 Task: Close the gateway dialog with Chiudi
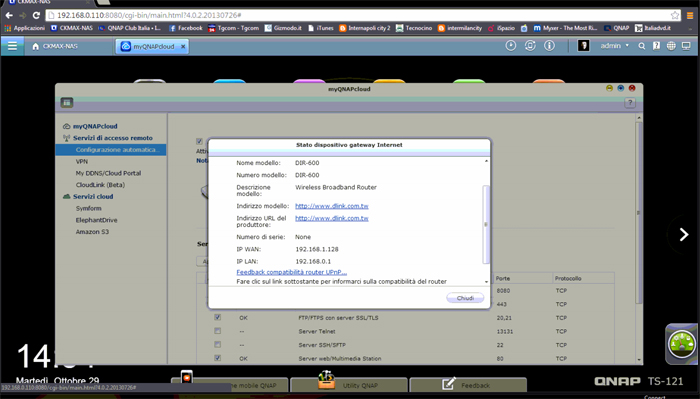[465, 298]
